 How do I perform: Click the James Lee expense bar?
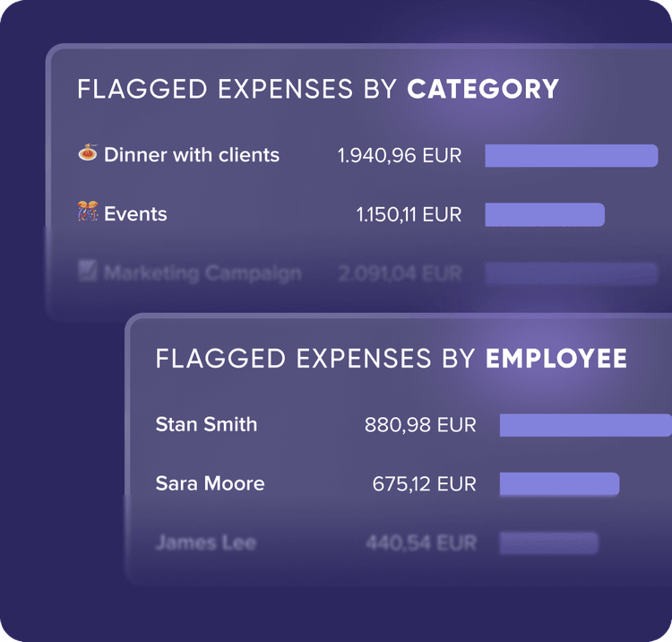click(547, 542)
